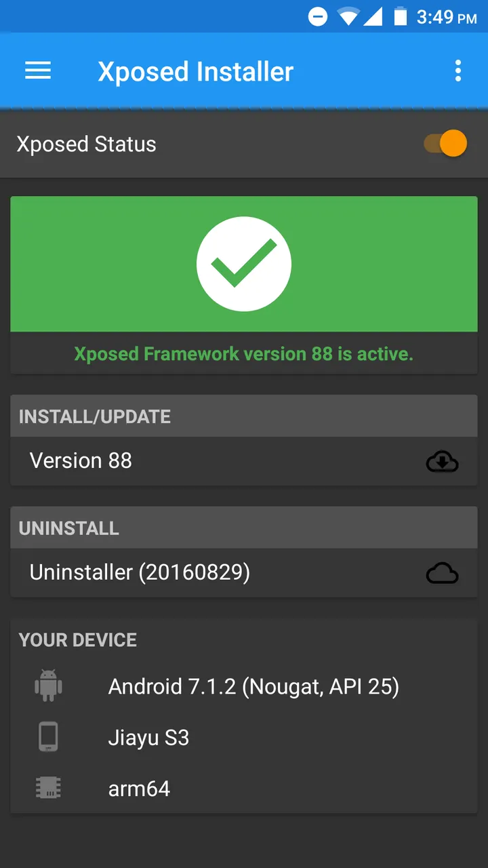Open the three-dot overflow menu

[458, 71]
